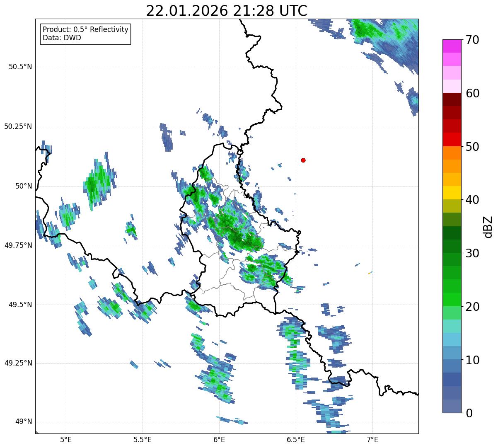This screenshot has width=498, height=448.
Task: Click the colorbar tick label 40
Action: point(472,200)
